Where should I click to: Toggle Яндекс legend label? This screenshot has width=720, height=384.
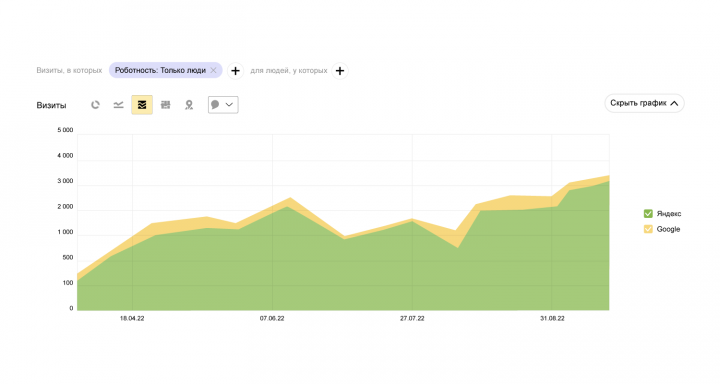[x=669, y=214]
